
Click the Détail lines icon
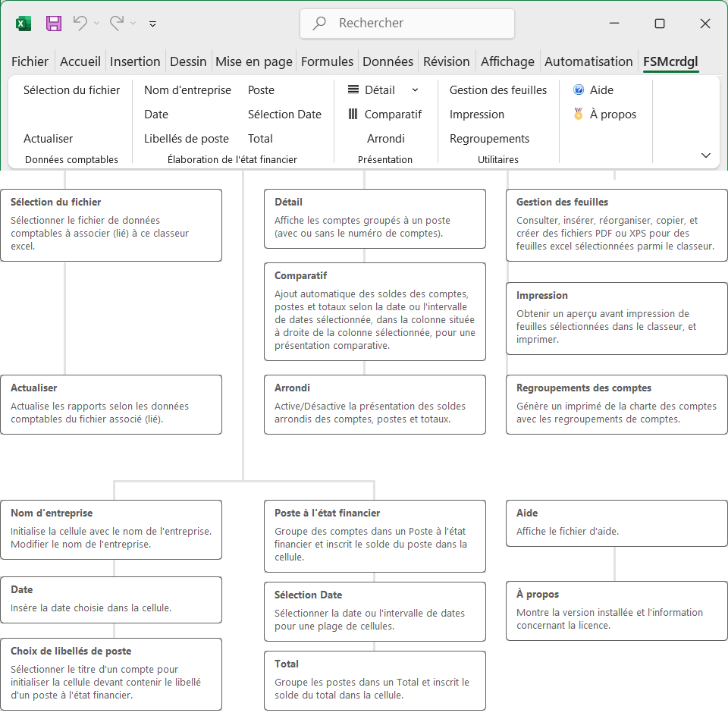pyautogui.click(x=353, y=90)
